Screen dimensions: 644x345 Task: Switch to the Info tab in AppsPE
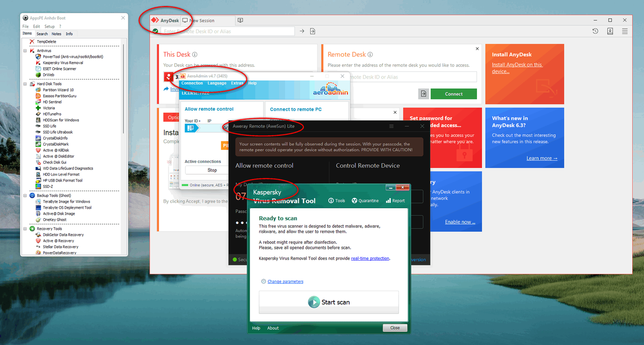(x=69, y=34)
